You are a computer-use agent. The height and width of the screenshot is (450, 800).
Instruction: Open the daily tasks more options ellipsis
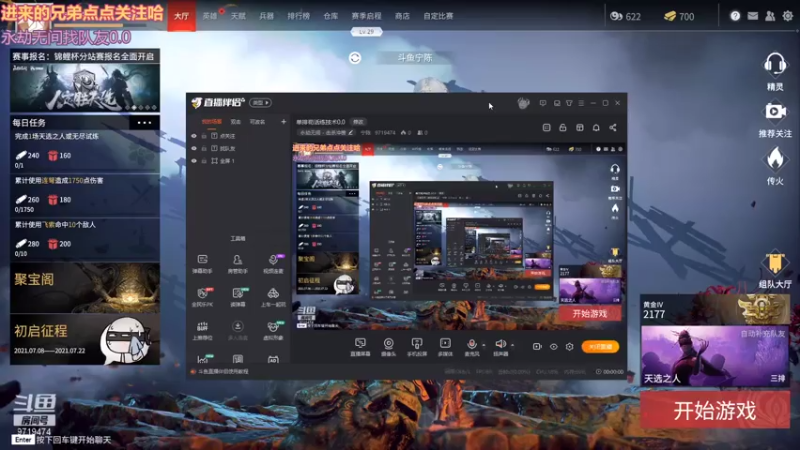click(x=144, y=122)
